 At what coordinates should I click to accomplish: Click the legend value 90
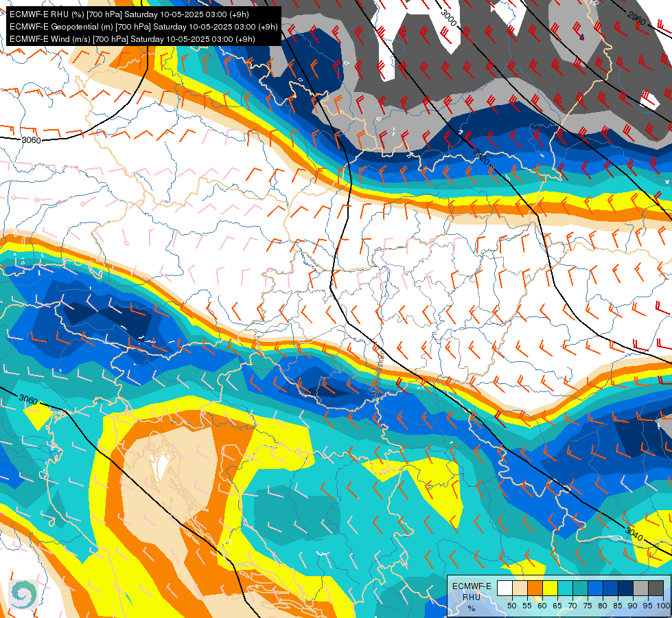[x=633, y=606]
